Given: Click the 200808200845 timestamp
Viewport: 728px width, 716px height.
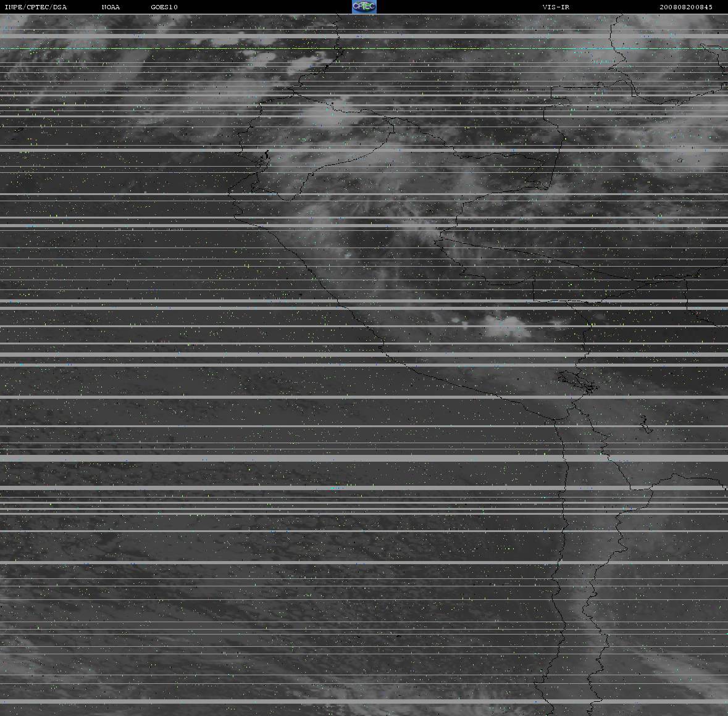Looking at the screenshot, I should [686, 7].
